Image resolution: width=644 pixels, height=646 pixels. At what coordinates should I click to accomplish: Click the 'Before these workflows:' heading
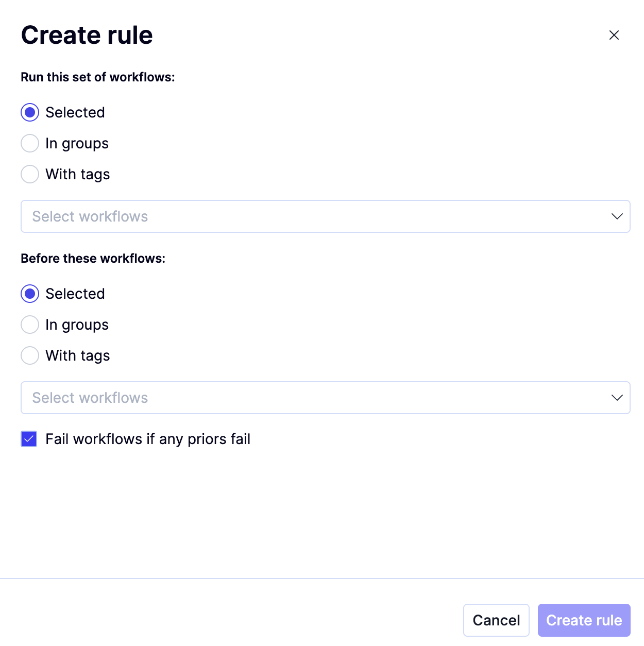click(93, 259)
